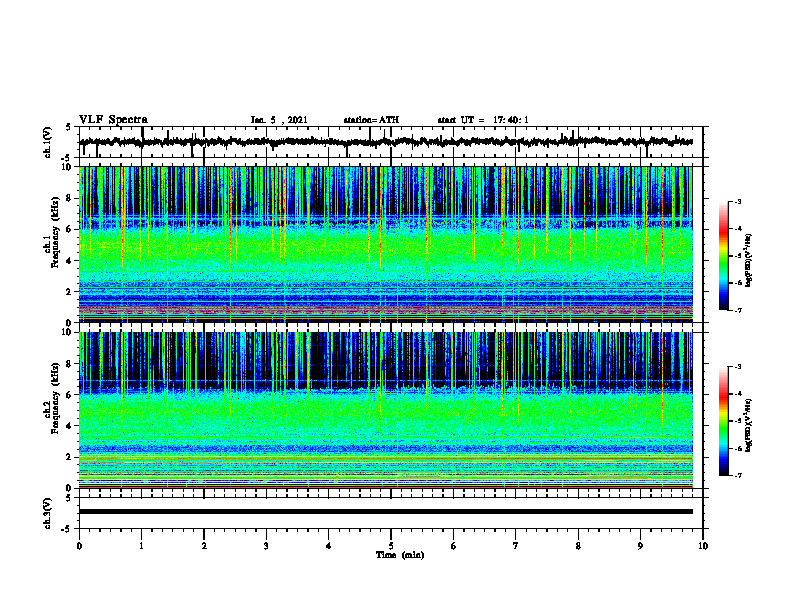Click the '4' kHz tick of ch.2 spectrogram

pos(71,426)
